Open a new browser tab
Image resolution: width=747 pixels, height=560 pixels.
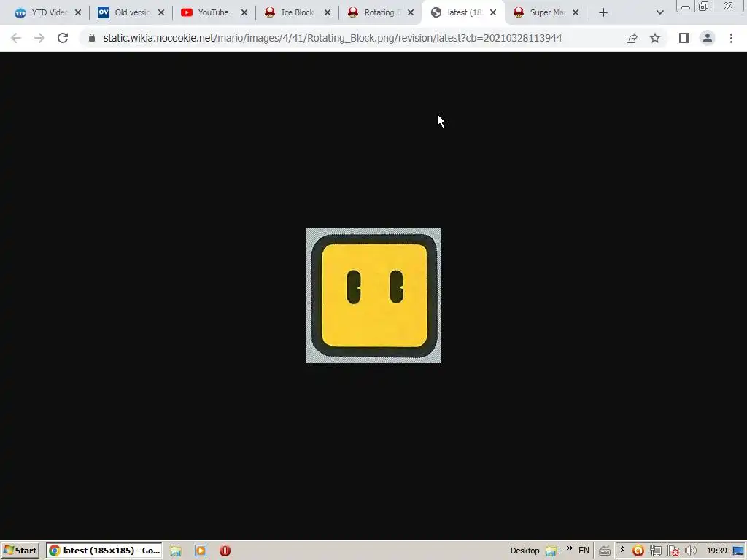coord(603,12)
